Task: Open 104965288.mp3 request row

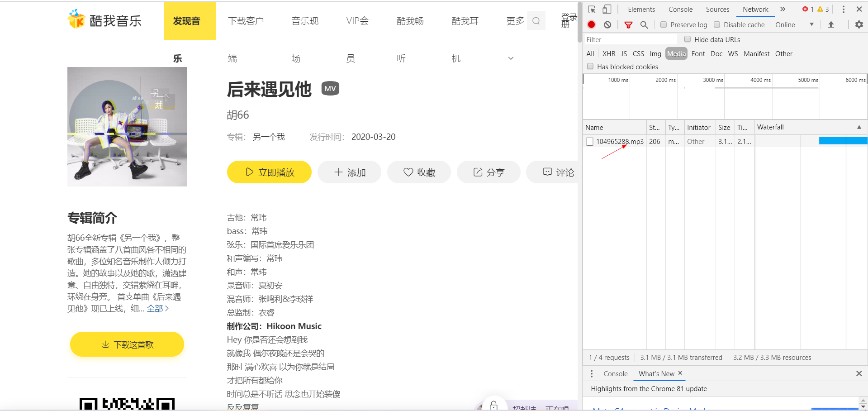Action: 725,141
